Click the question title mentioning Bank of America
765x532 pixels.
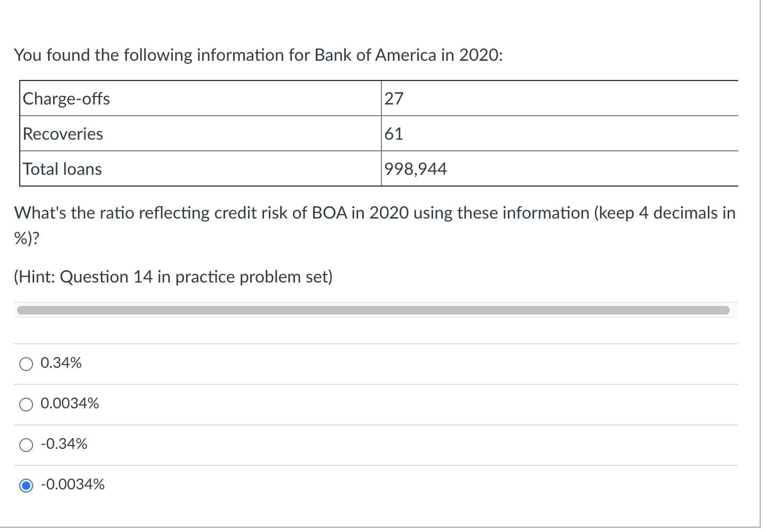pyautogui.click(x=258, y=55)
